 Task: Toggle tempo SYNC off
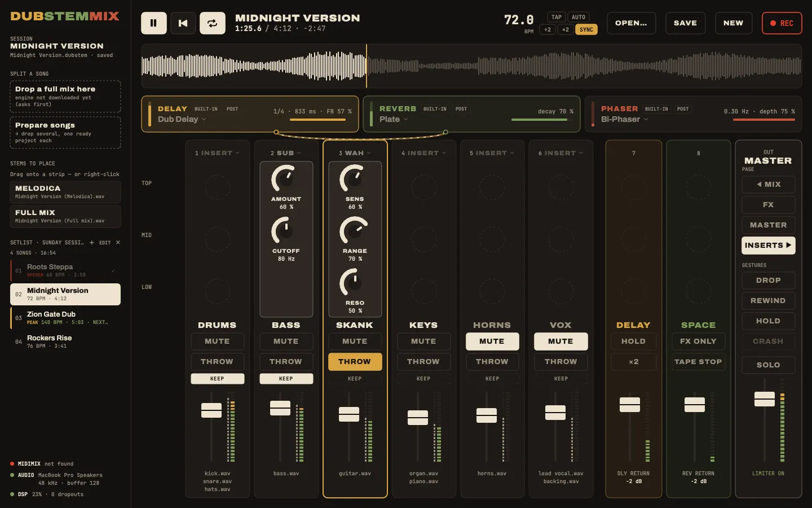point(586,29)
